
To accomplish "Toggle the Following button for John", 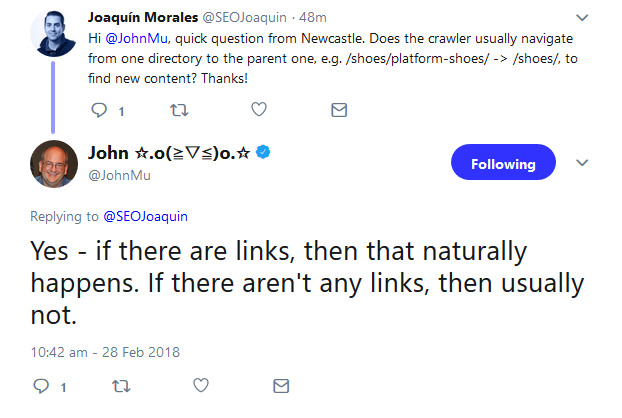I will (x=502, y=163).
